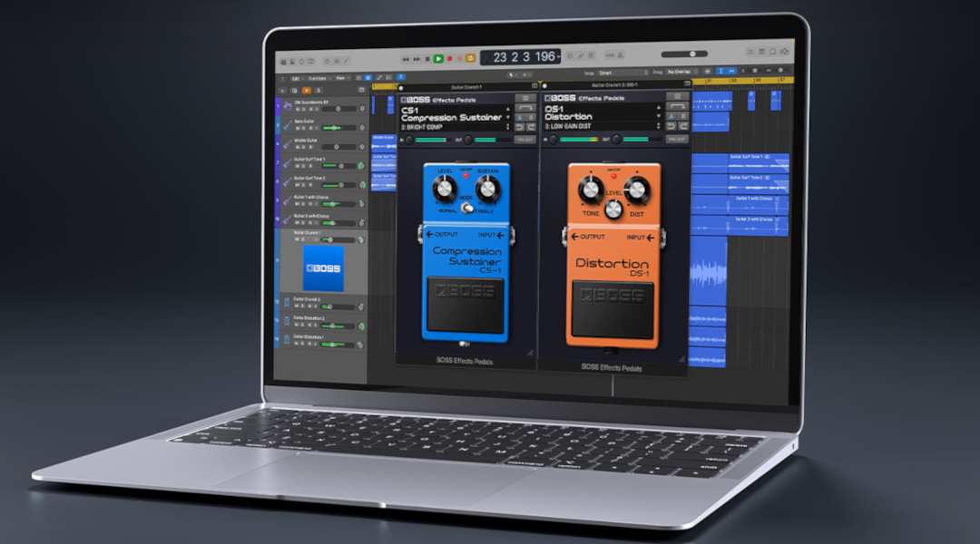Screen dimensions: 980x544
Task: Click the BOSS logo thumbnail on Guitar Crunch 1
Action: pos(323,268)
